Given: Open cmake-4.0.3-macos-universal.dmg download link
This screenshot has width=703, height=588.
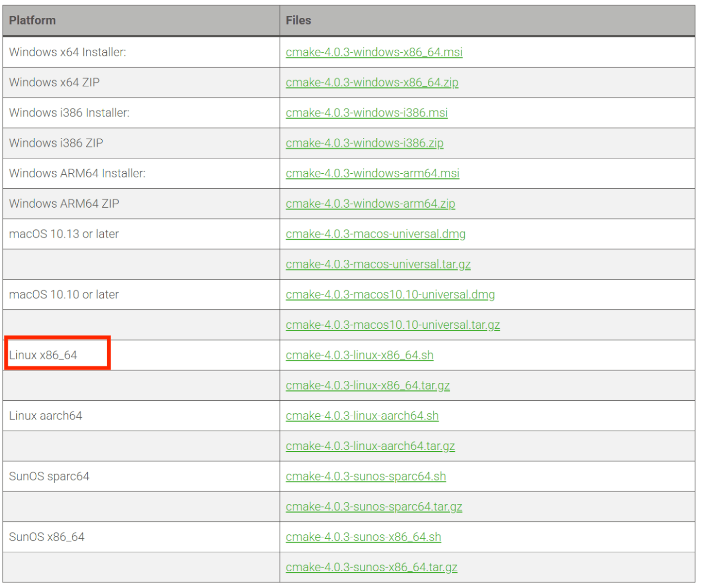Looking at the screenshot, I should pyautogui.click(x=375, y=234).
